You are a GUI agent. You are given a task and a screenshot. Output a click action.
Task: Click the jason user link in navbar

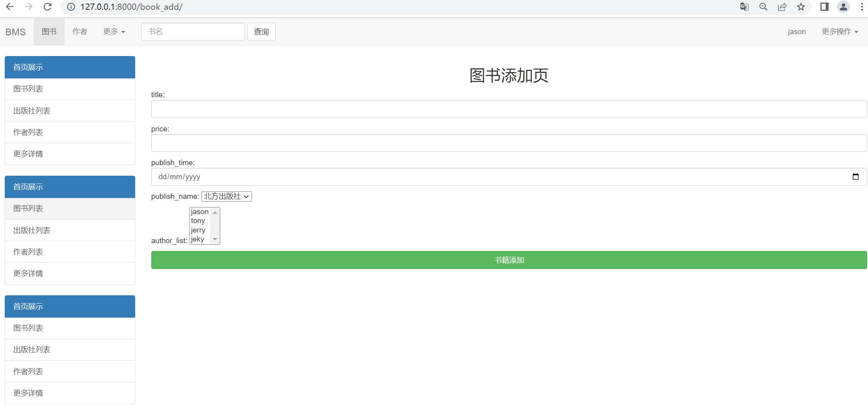[x=797, y=32]
